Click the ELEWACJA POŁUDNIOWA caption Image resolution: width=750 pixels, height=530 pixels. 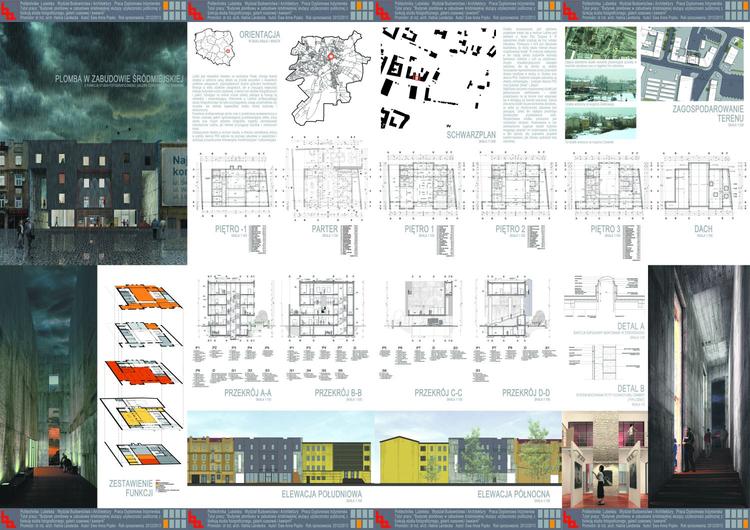pyautogui.click(x=322, y=494)
